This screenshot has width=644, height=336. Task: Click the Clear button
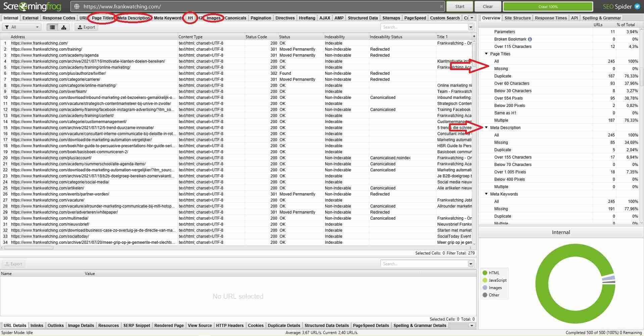tap(488, 6)
